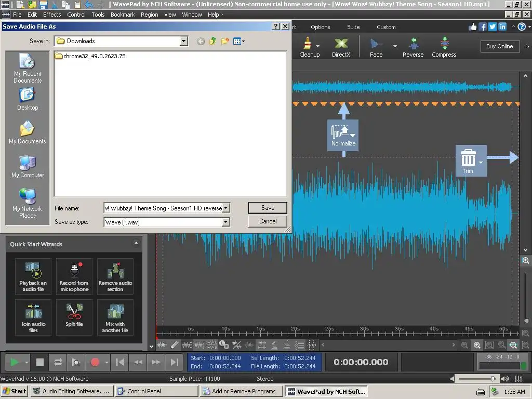532x399 pixels.
Task: Click the LinkedIn share icon
Action: tap(502, 27)
